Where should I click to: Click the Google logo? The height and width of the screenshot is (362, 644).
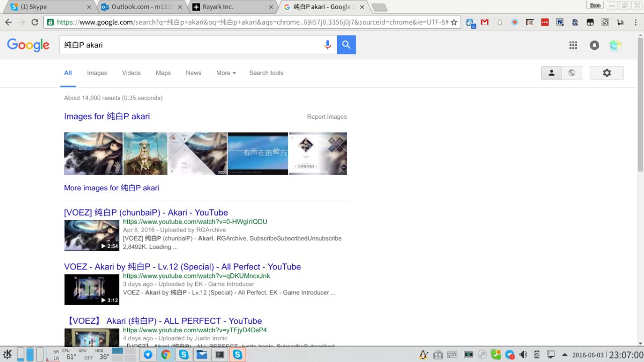coord(28,45)
